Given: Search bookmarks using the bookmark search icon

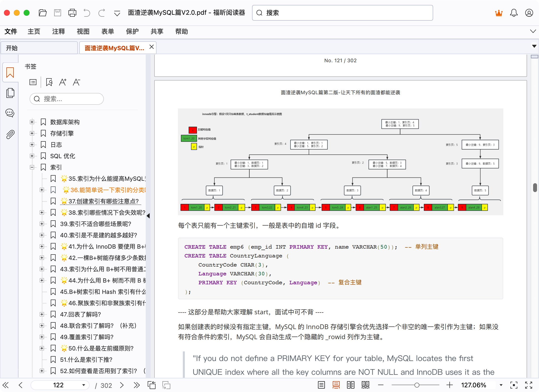Looking at the screenshot, I should click(49, 82).
